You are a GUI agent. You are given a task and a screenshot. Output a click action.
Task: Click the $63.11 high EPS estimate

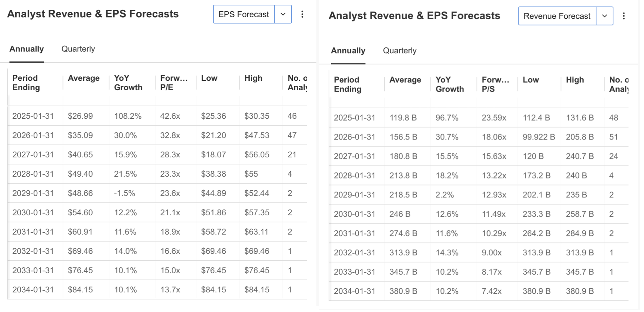(256, 232)
